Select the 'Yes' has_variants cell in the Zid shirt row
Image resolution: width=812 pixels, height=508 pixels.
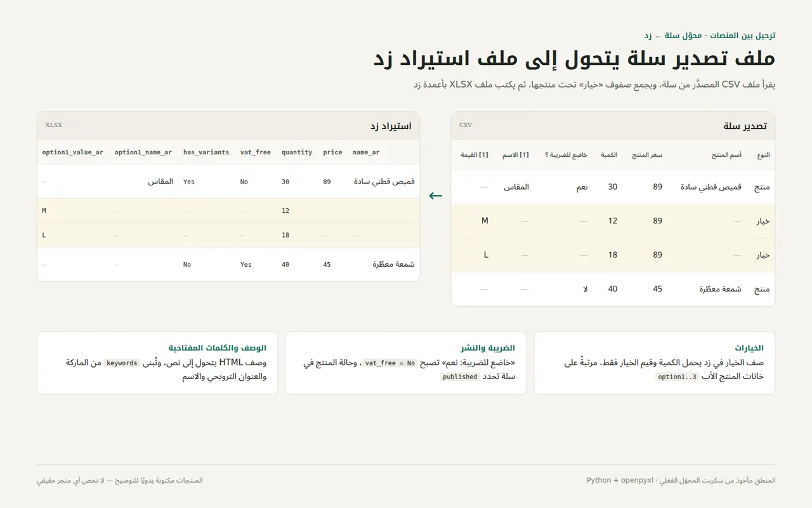point(189,182)
